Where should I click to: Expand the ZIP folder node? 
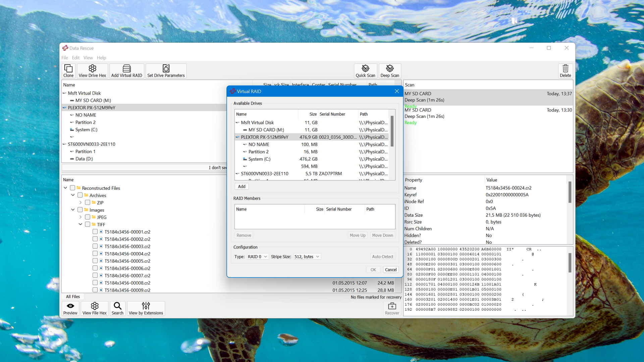coord(80,202)
